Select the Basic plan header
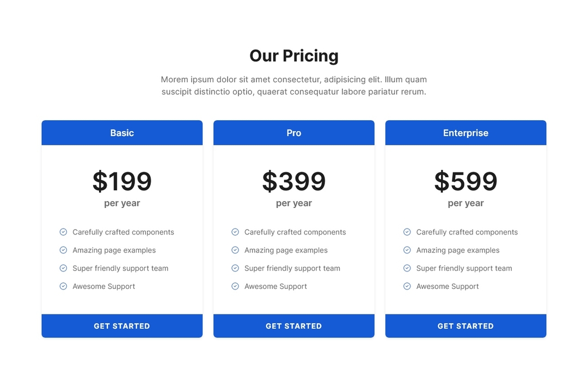Viewport: 588px width, 382px height. point(122,133)
